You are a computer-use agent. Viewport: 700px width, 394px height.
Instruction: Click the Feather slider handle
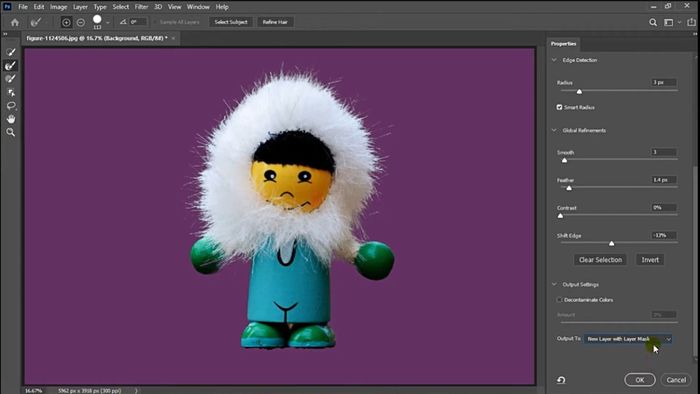569,188
